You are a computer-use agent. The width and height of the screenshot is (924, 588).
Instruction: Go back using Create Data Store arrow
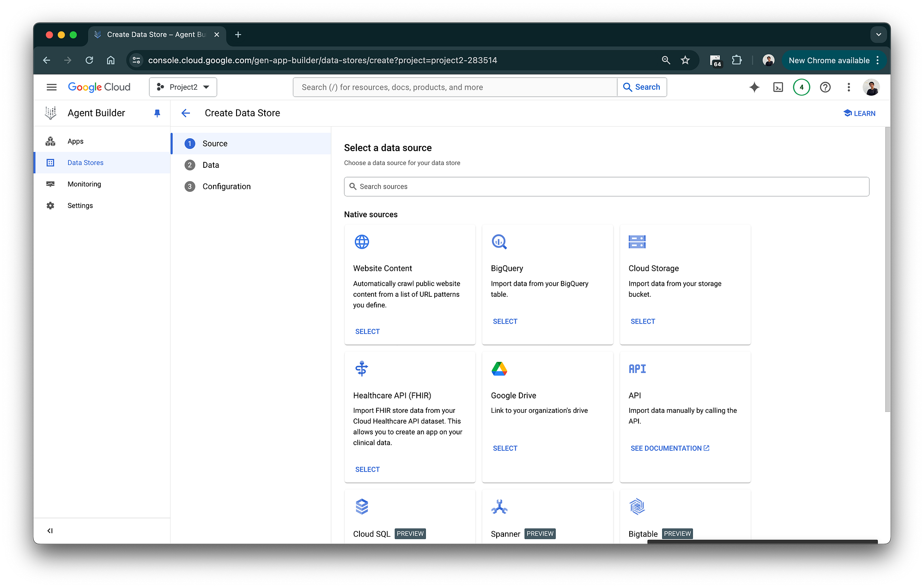(186, 113)
